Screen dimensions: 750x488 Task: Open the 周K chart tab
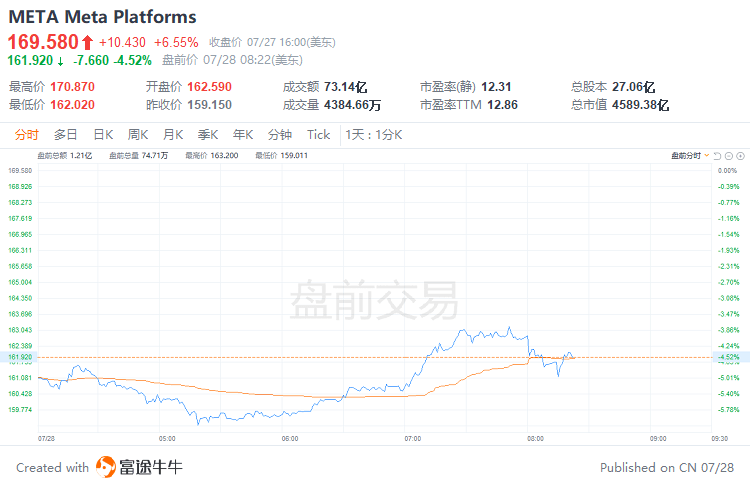[x=138, y=135]
